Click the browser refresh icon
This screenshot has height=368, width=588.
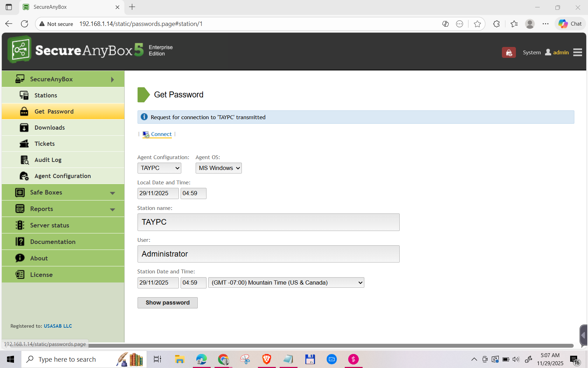pos(24,24)
